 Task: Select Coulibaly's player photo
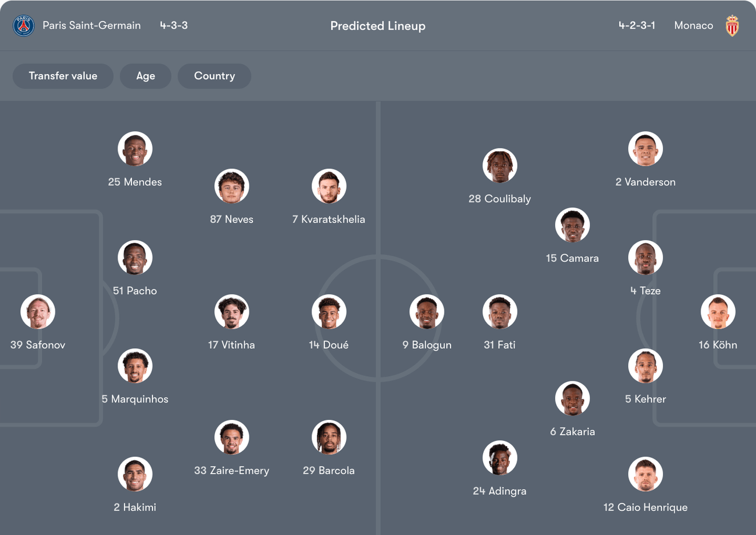click(500, 166)
